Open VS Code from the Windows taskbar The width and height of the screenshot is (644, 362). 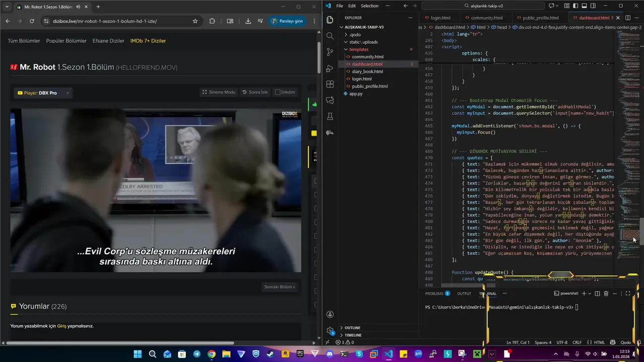(388, 354)
